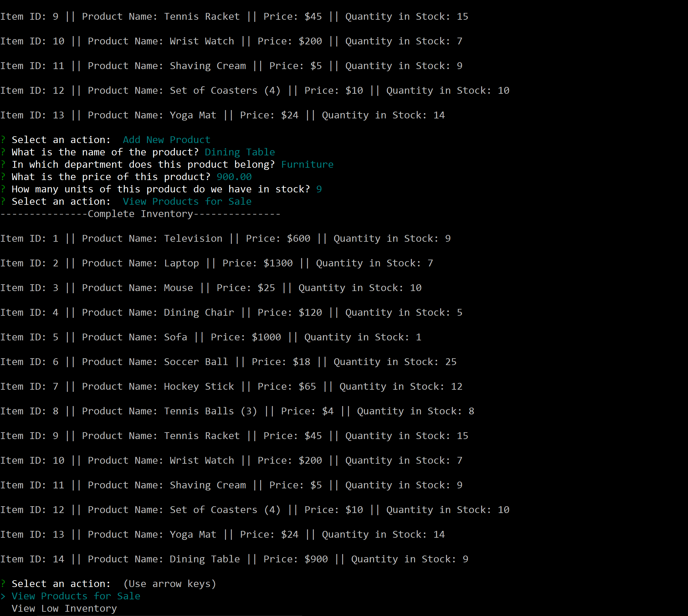
Task: Click the 'Add New Product' answered action text
Action: click(x=166, y=140)
